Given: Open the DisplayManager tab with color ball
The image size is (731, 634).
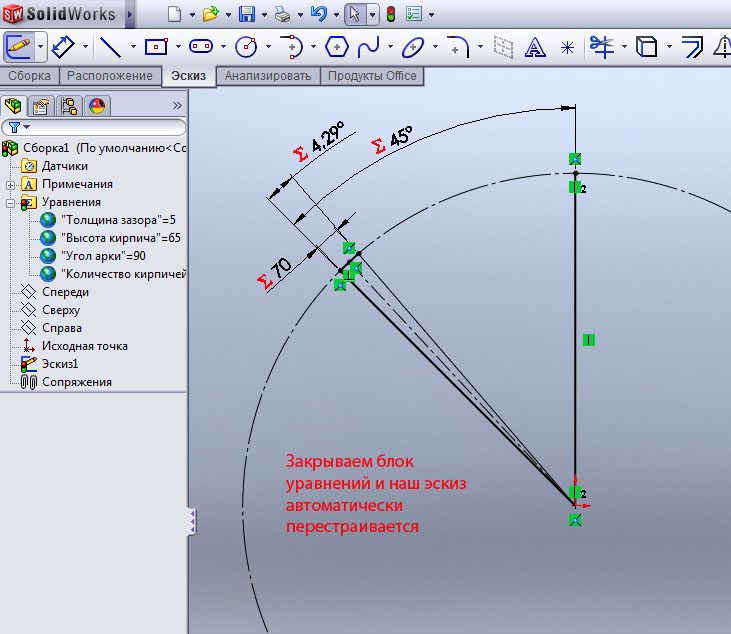Looking at the screenshot, I should click(x=97, y=106).
